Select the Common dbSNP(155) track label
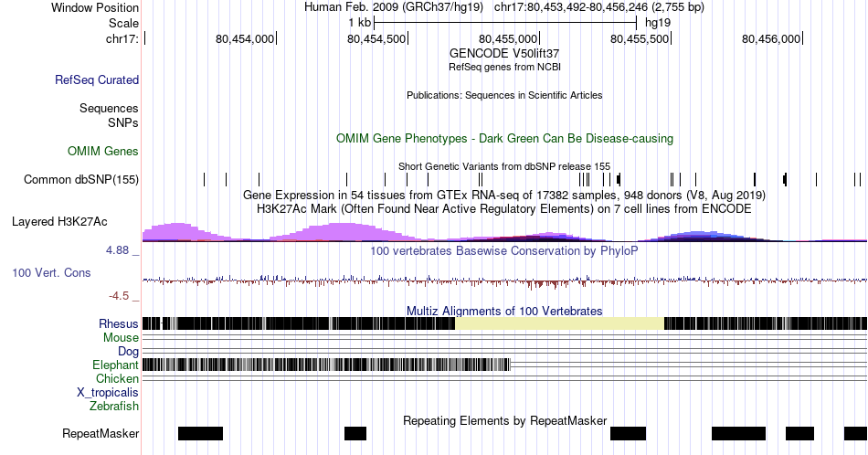Image resolution: width=868 pixels, height=455 pixels. (x=80, y=179)
